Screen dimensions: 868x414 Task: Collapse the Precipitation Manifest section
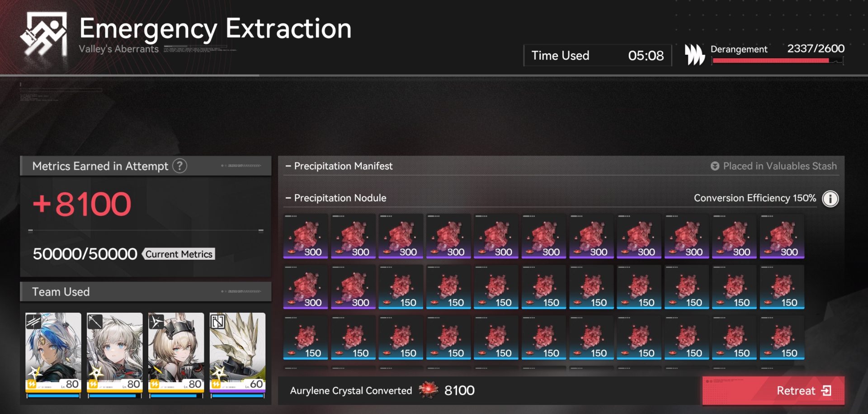point(339,166)
